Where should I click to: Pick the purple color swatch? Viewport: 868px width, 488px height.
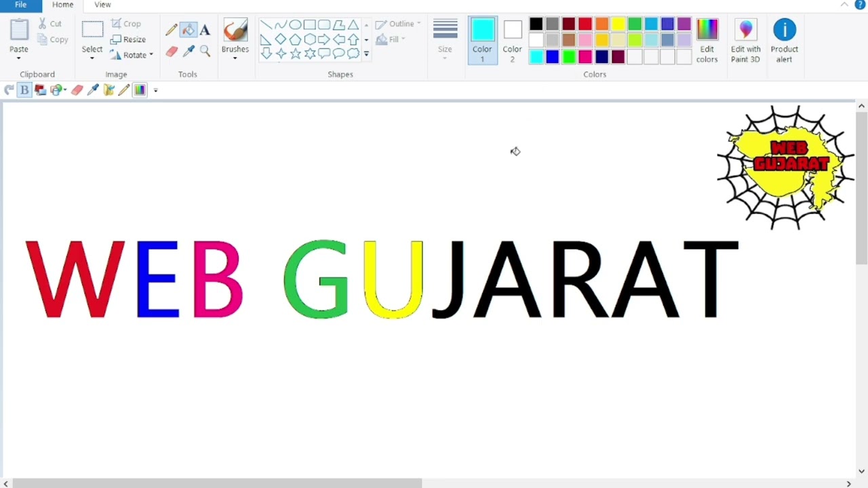point(684,24)
